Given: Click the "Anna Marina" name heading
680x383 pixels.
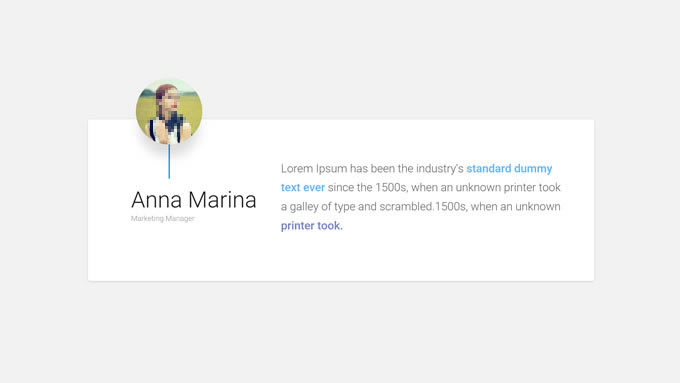Looking at the screenshot, I should pos(194,200).
